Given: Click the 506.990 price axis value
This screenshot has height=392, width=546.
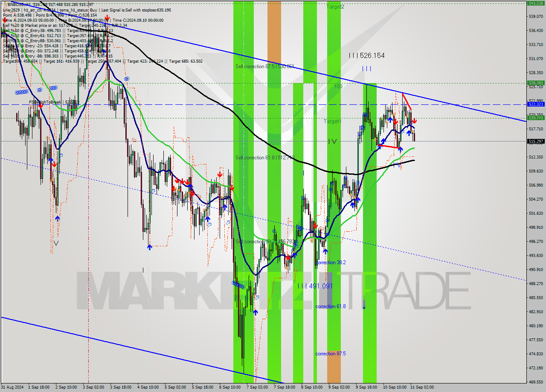Looking at the screenshot, I should click(x=535, y=185).
